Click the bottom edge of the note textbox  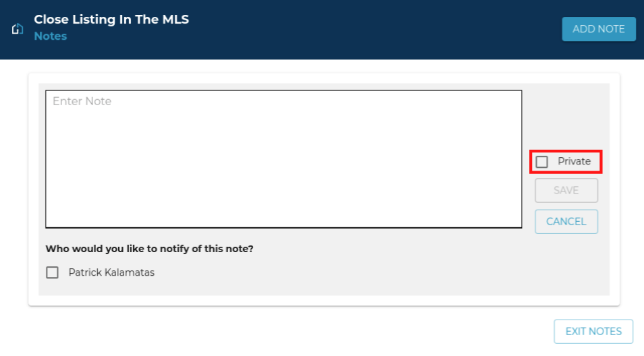coord(284,227)
